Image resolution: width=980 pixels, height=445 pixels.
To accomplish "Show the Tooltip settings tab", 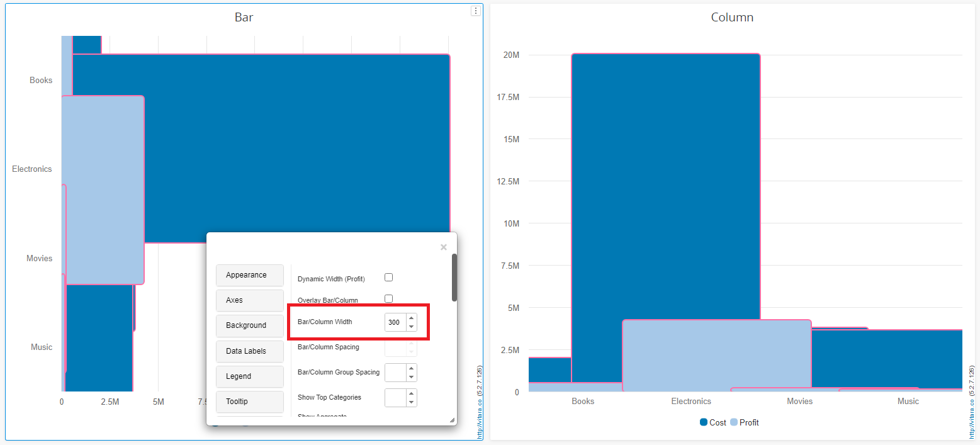I will [249, 402].
